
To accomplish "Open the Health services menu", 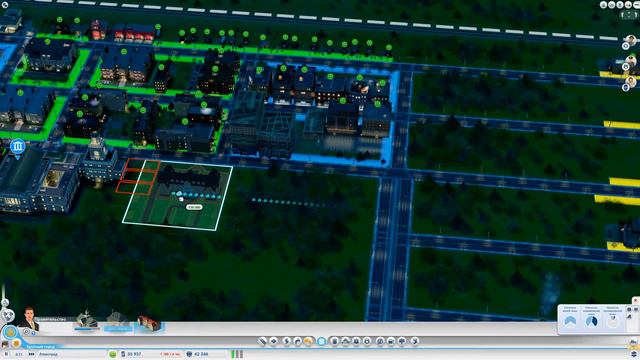I will pos(356,341).
